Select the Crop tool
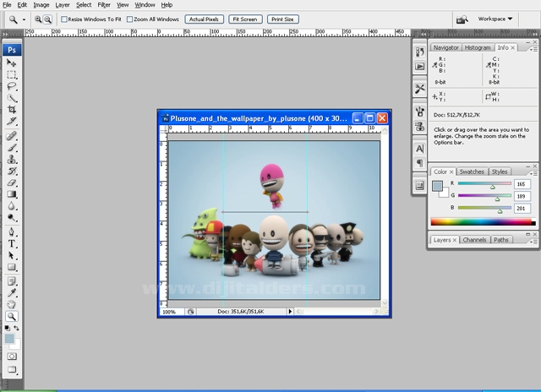 11,110
